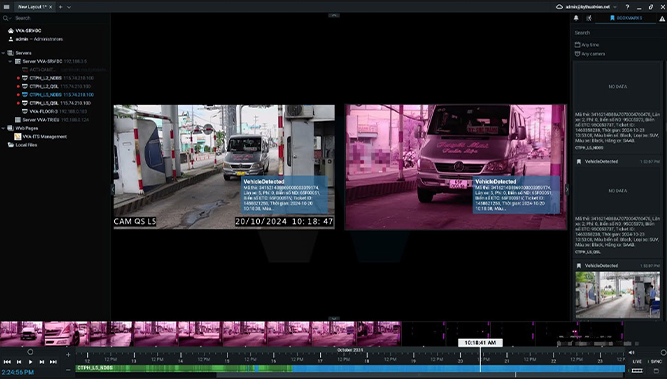Click the 10:18:41 AM timeline position marker

(480, 342)
